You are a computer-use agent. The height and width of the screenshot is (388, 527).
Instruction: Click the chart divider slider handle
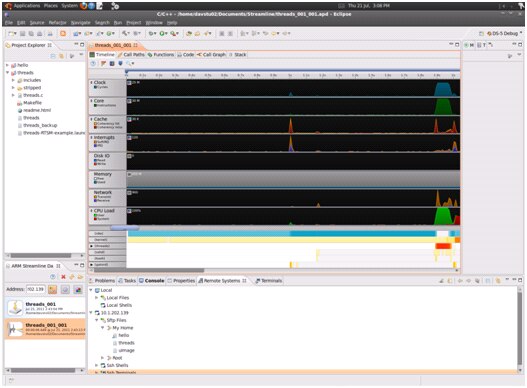[124, 228]
